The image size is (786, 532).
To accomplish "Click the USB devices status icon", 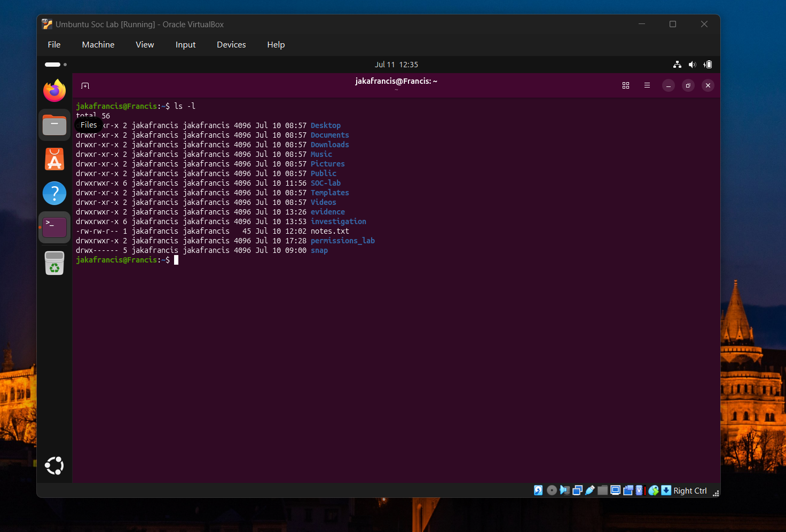I will [x=590, y=490].
